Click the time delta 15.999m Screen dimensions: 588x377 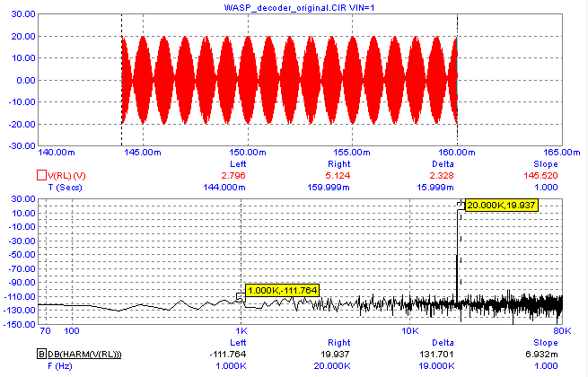tap(435, 188)
